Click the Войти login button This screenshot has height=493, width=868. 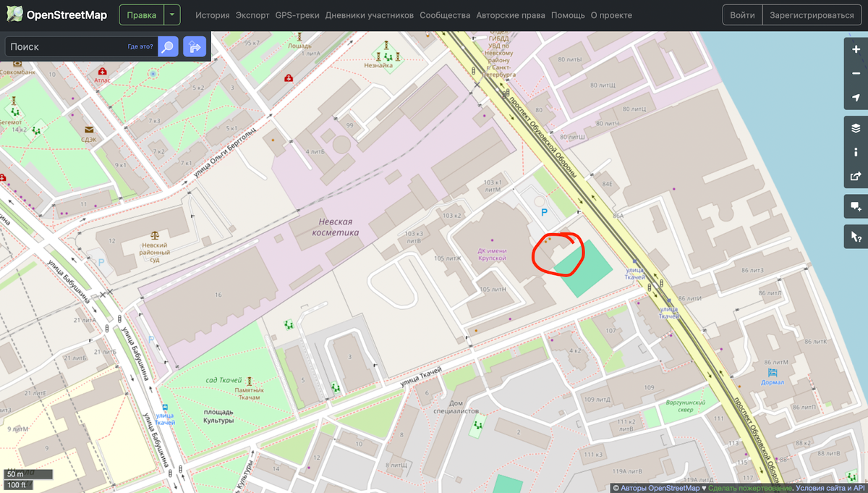coord(743,14)
